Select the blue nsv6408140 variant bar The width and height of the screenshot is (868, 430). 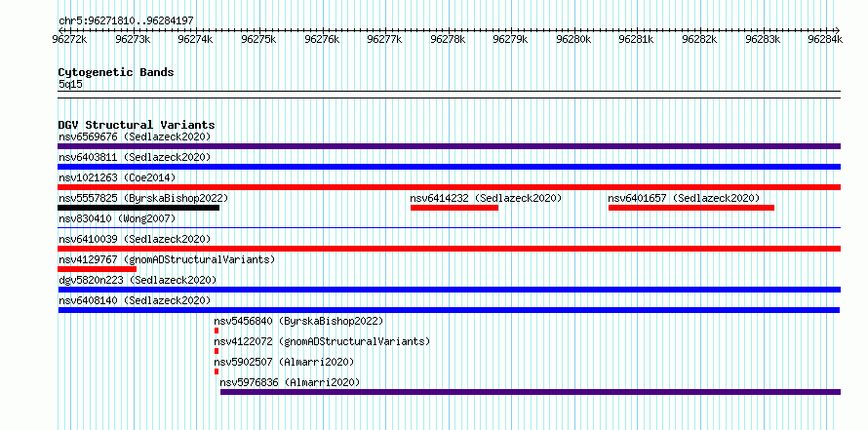coord(449,310)
